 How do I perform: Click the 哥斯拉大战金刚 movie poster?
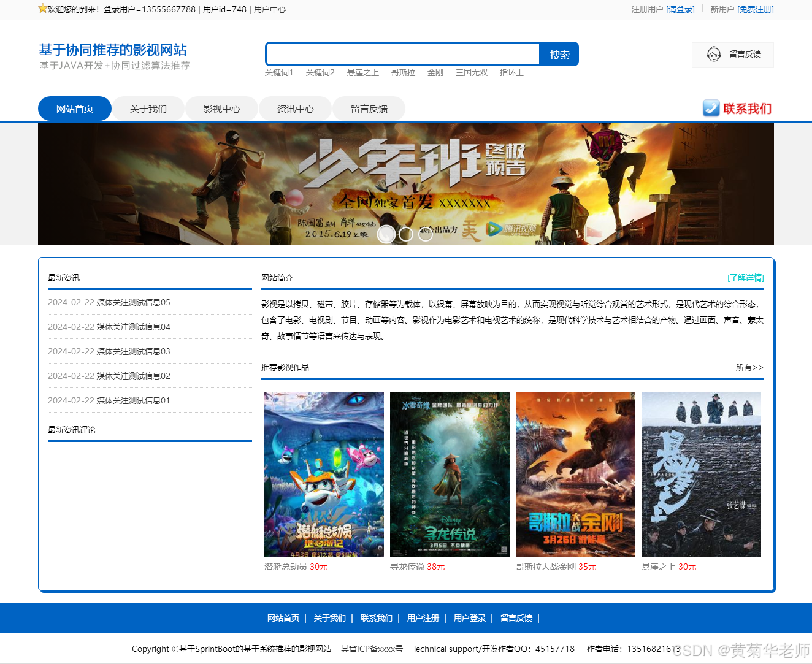tap(575, 474)
